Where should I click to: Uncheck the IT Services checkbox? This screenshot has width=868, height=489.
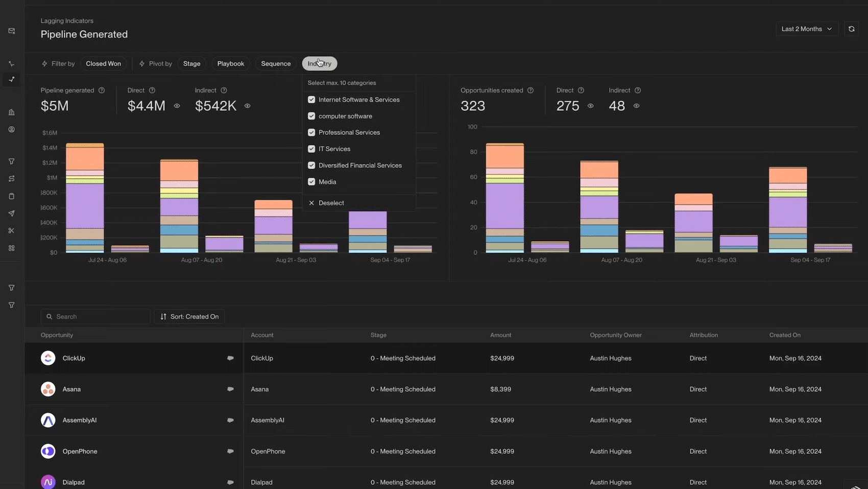(311, 149)
